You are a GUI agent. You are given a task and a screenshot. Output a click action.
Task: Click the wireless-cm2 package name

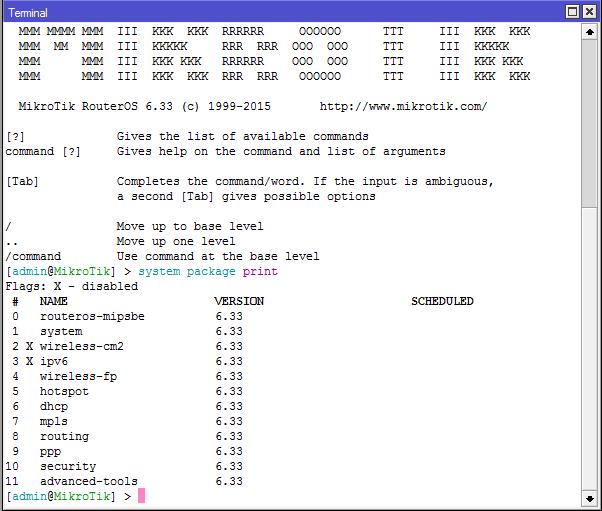82,346
